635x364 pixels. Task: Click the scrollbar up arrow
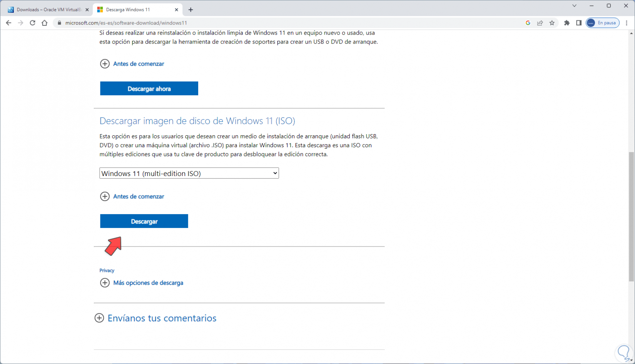tap(631, 33)
